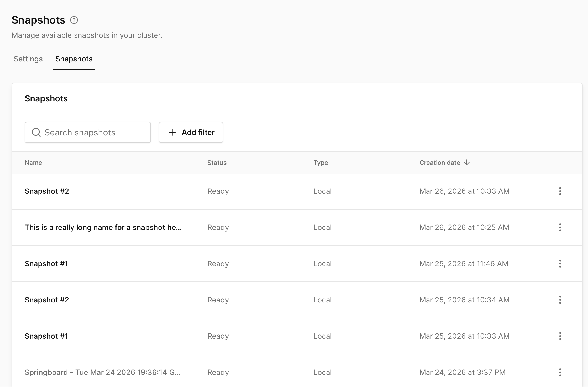Screen dimensions: 588x387
Task: Open kebab menu for Mar 25 11:46 AM snapshot
Action: (560, 264)
